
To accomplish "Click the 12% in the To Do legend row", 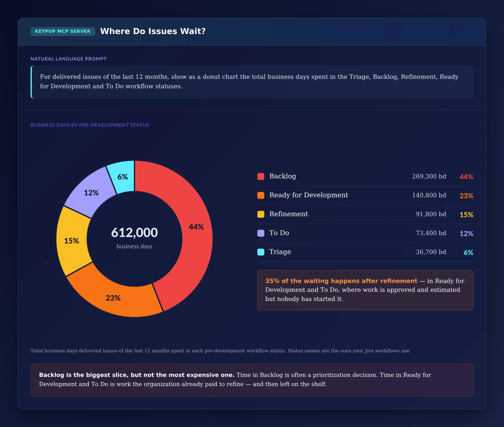I will 467,233.
